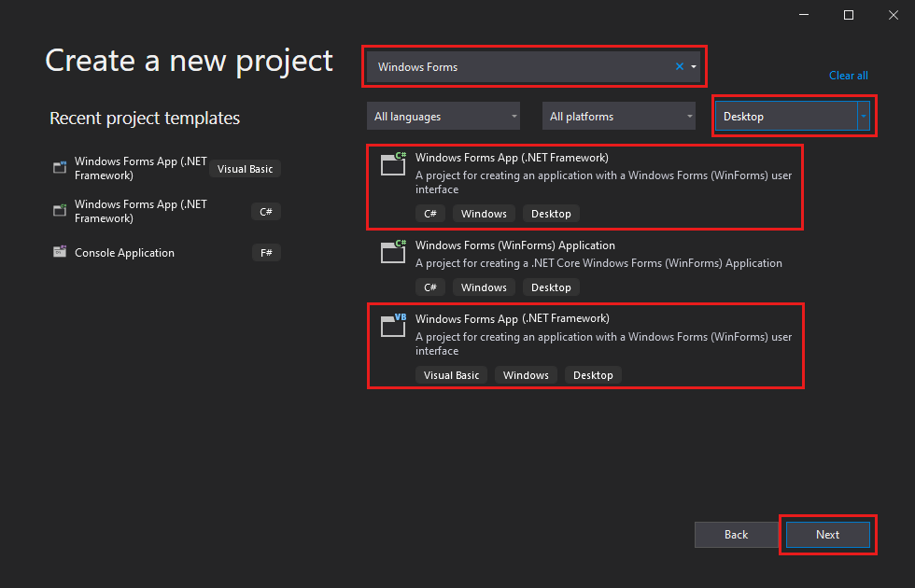Open the search history dropdown arrow
The image size is (915, 588).
pos(693,66)
